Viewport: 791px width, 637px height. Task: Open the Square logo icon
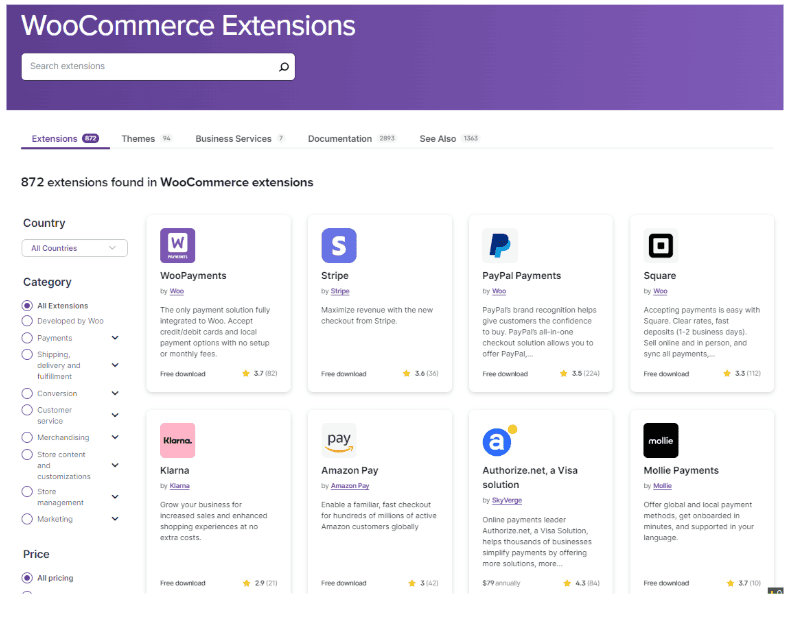click(661, 246)
